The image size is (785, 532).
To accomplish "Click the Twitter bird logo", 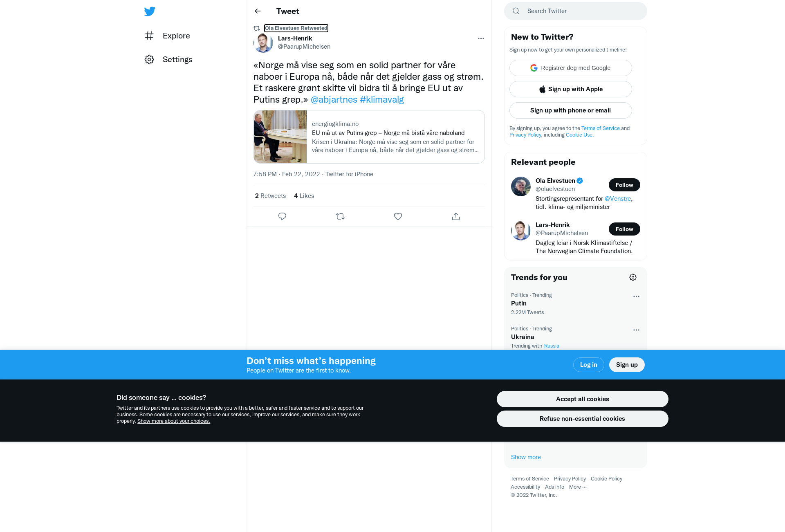I will [x=150, y=11].
